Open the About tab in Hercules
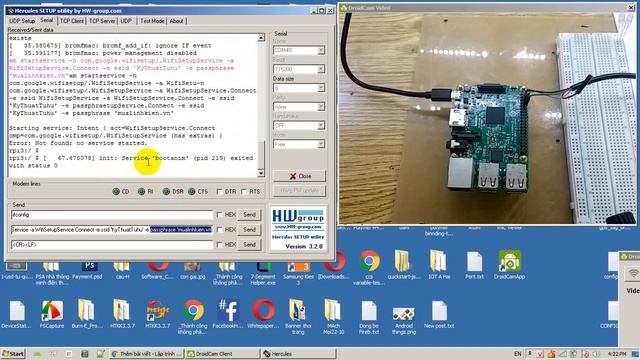Screen dimensions: 640x360 (x=176, y=21)
